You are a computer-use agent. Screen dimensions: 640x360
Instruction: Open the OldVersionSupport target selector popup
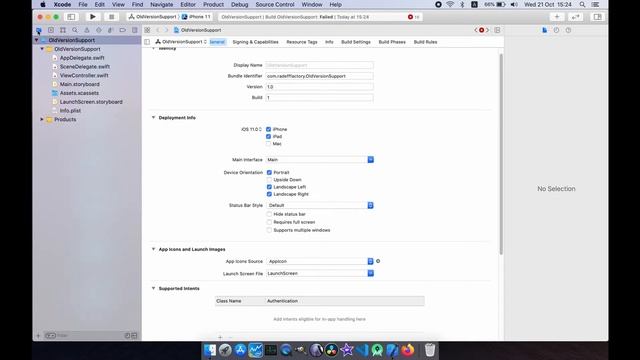181,42
